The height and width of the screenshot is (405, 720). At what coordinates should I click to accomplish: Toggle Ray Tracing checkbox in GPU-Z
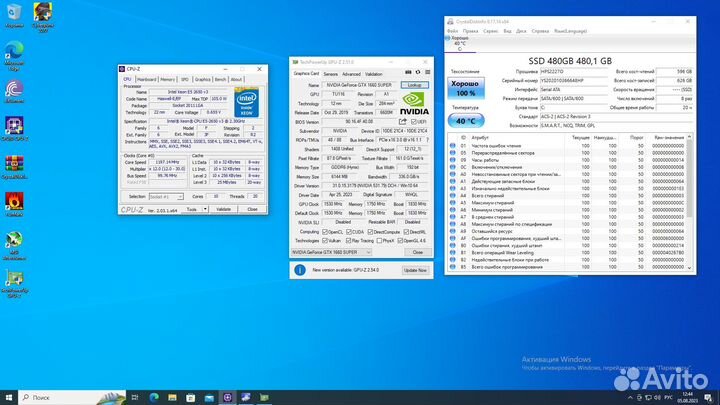349,241
